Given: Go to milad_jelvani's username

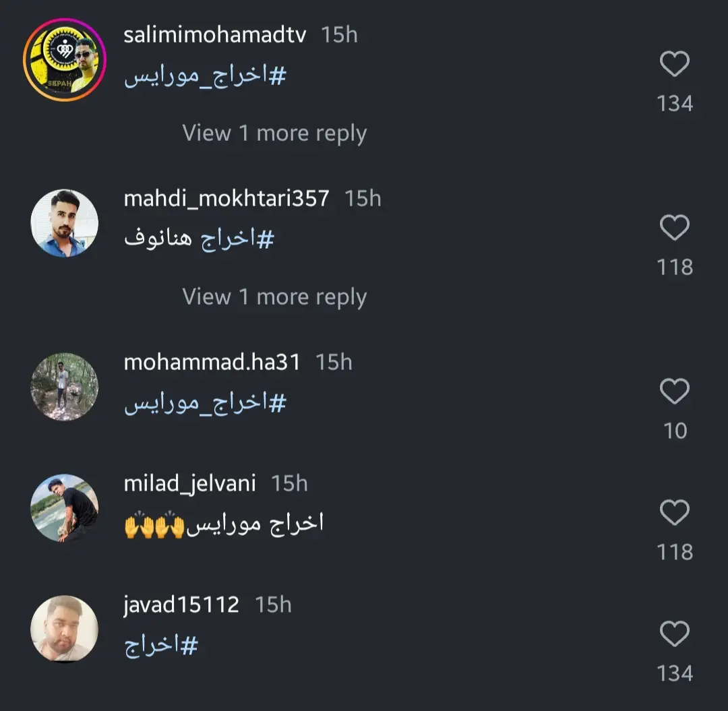Looking at the screenshot, I should (190, 483).
